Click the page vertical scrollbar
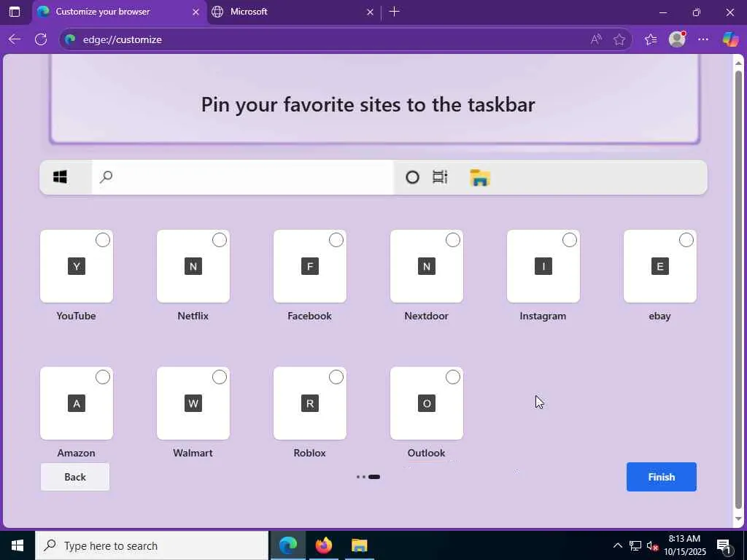This screenshot has width=747, height=560. [738, 290]
